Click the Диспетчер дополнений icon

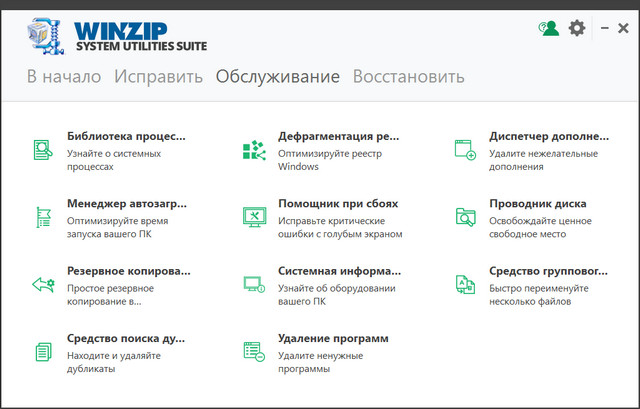point(465,149)
